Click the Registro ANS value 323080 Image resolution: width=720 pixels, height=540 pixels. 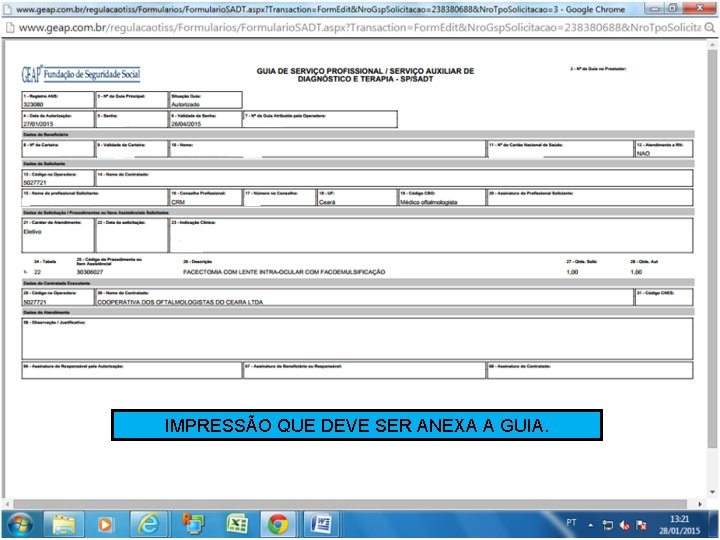pos(34,105)
